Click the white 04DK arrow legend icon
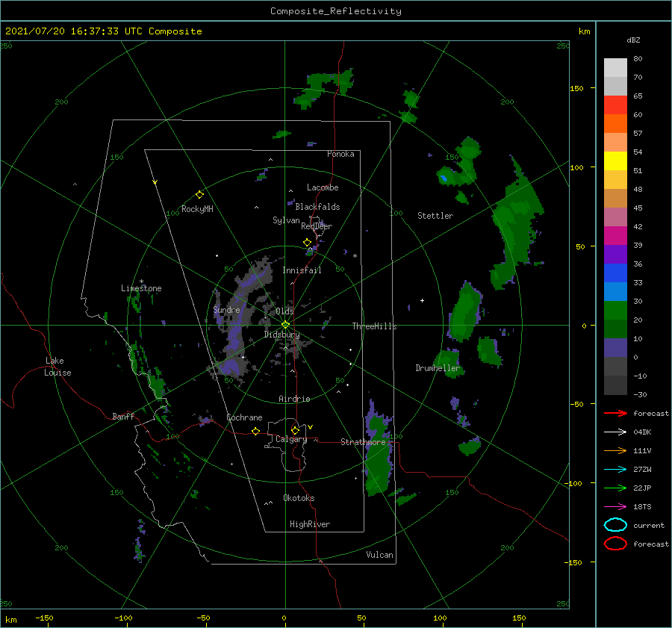672x628 pixels. click(x=615, y=432)
